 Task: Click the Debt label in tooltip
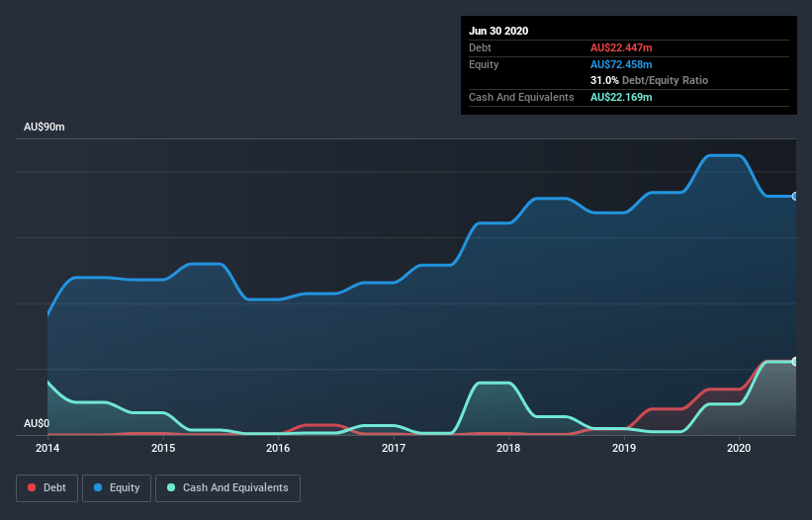click(480, 47)
